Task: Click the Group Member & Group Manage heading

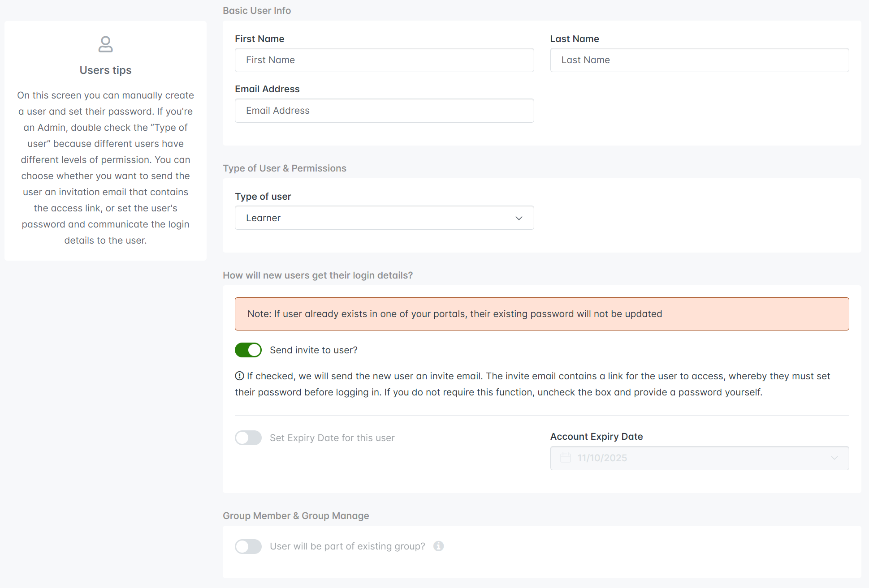Action: tap(296, 516)
